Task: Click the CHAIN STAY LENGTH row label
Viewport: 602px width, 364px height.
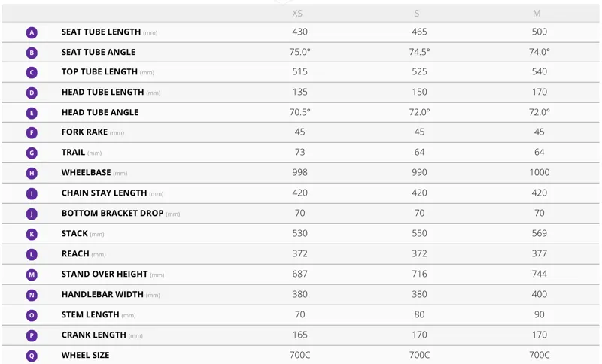Action: 104,193
